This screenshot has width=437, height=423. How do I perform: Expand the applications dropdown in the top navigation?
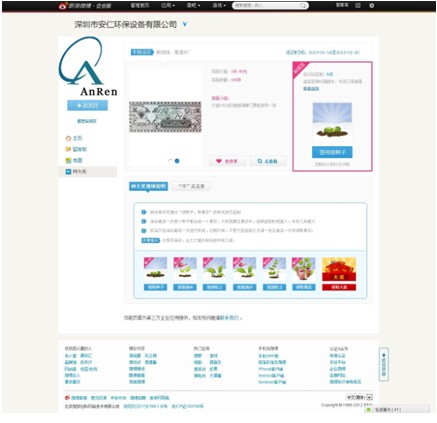(168, 6)
